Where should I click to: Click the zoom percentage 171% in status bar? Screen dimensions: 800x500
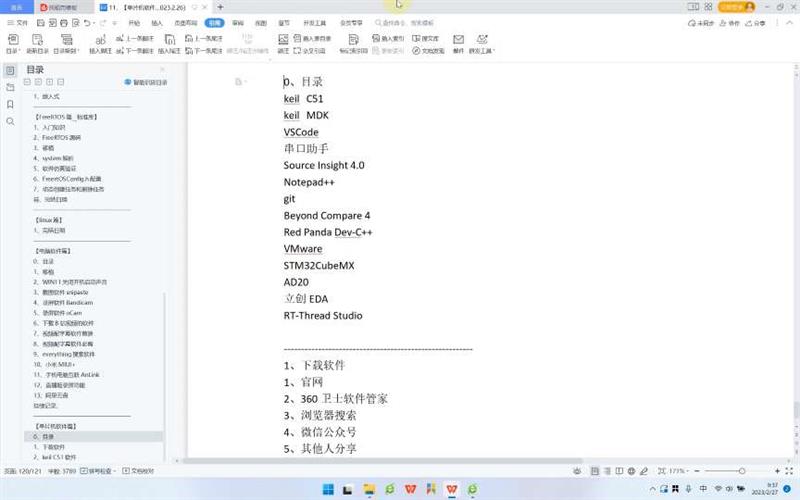click(677, 471)
